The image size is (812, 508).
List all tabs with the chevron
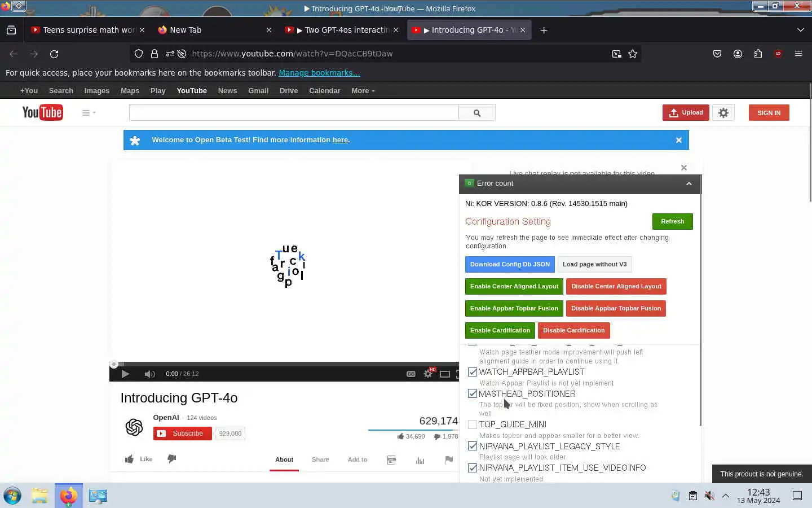(x=800, y=30)
